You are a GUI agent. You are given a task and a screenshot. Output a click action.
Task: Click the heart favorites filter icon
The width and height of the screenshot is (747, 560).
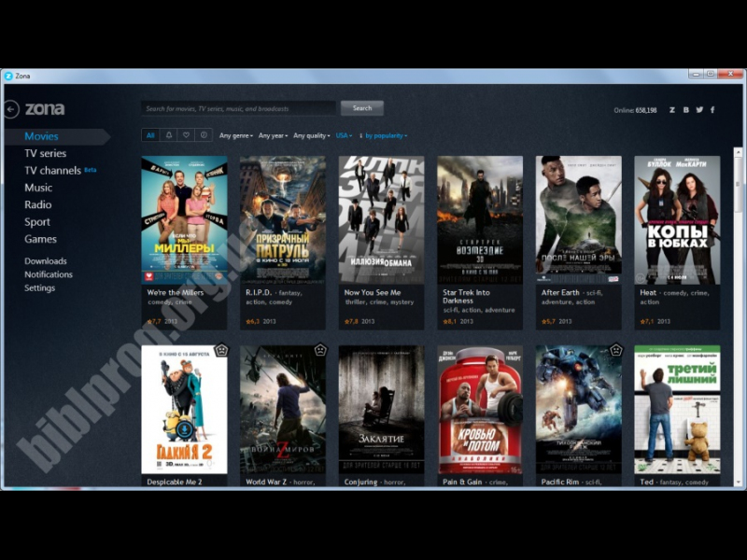coord(187,135)
